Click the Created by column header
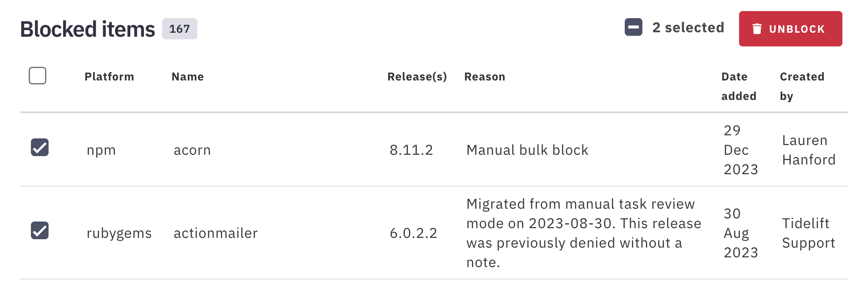The height and width of the screenshot is (283, 868). (802, 86)
